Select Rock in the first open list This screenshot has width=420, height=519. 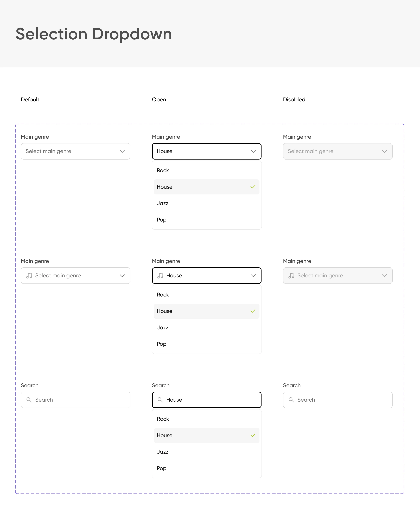pos(163,170)
